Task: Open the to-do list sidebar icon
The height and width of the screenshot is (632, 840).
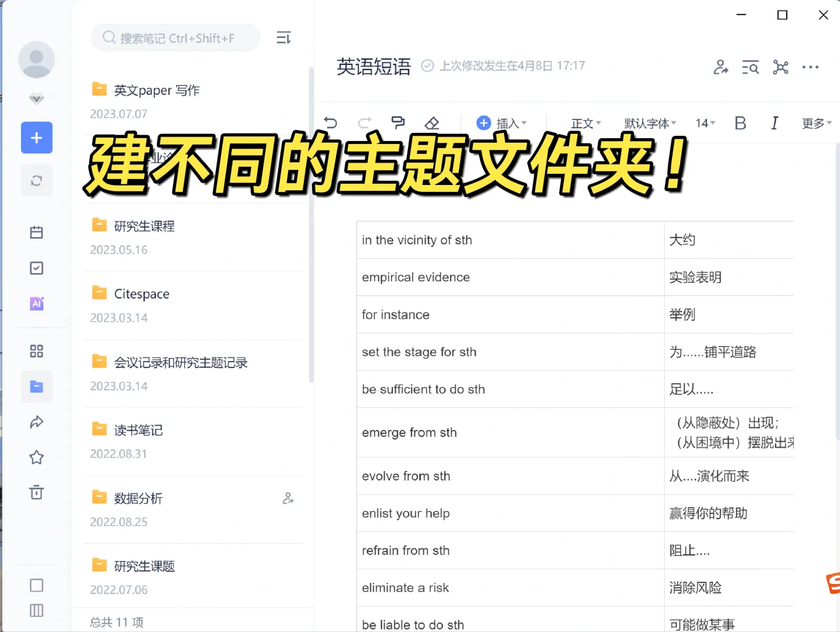Action: pos(36,267)
